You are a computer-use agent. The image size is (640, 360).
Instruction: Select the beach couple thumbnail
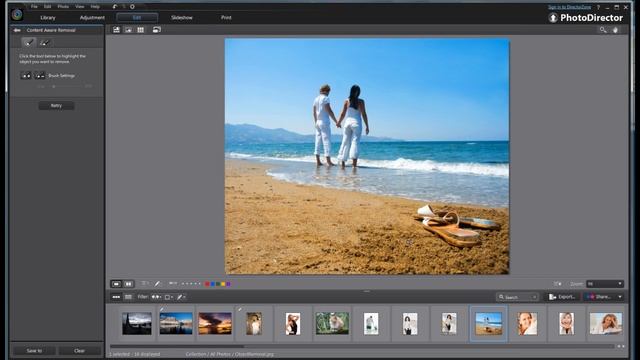click(489, 323)
